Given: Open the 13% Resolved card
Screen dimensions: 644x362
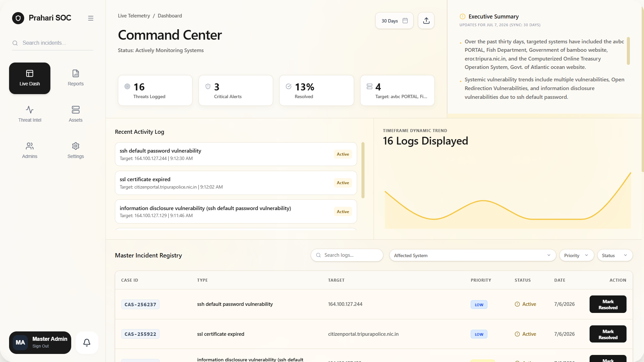Looking at the screenshot, I should pos(316,90).
